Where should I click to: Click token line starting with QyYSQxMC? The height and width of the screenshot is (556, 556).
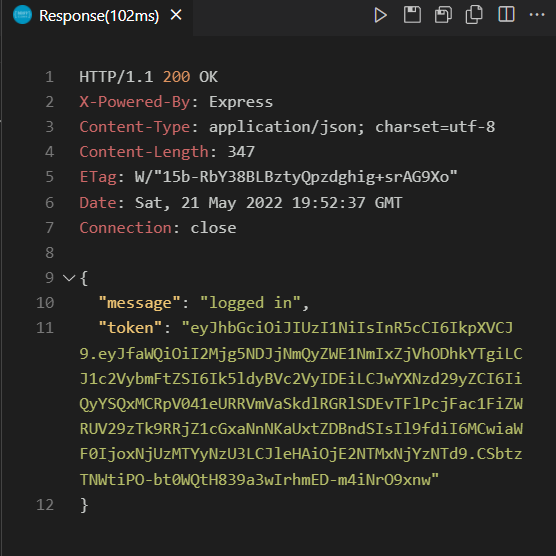(x=301, y=404)
